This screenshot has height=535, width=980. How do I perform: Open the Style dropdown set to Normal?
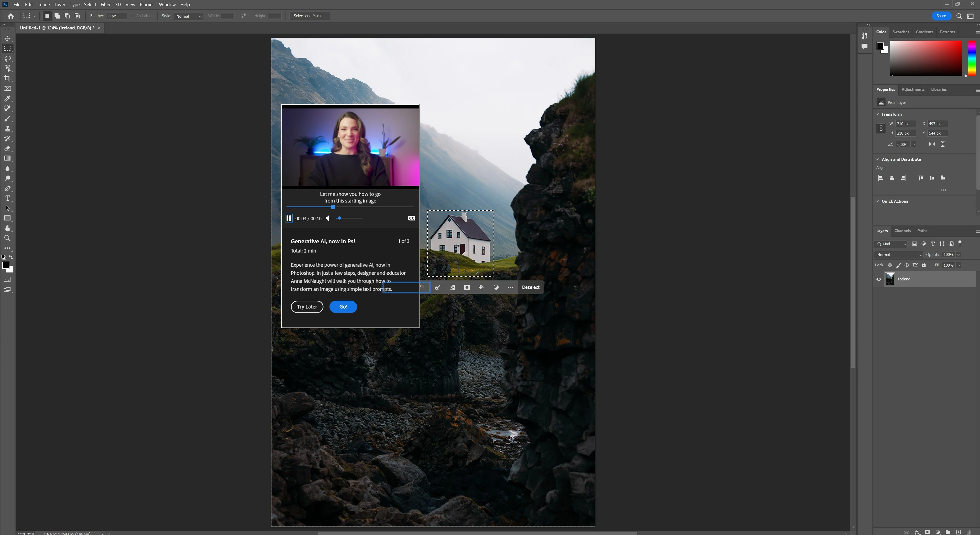click(x=188, y=16)
